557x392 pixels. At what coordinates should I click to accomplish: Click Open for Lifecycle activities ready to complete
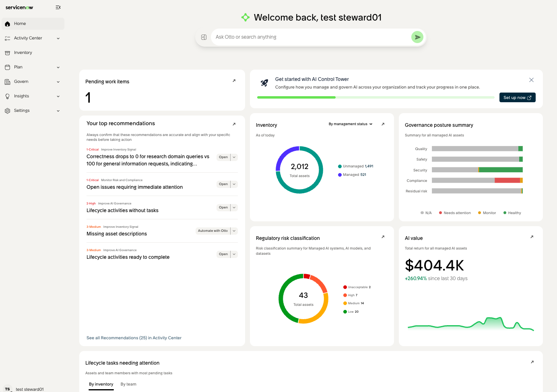tap(223, 254)
